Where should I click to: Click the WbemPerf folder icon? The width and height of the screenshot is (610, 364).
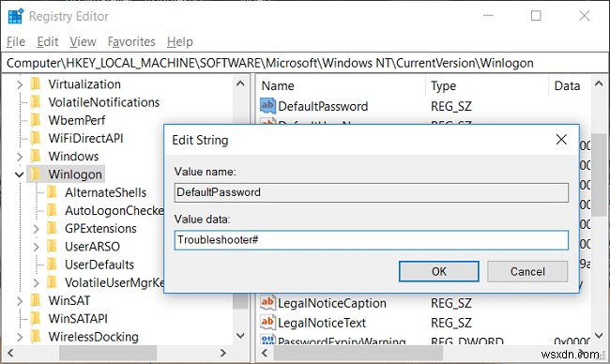(36, 120)
